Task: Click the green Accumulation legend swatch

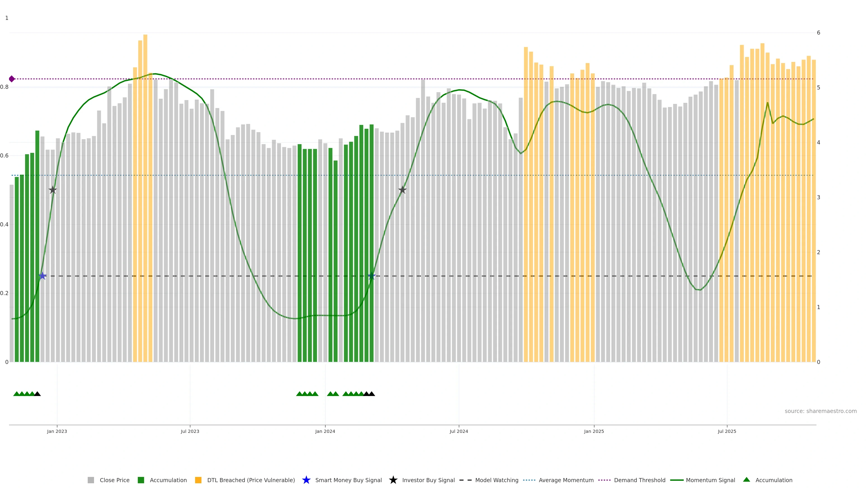Action: click(x=141, y=480)
